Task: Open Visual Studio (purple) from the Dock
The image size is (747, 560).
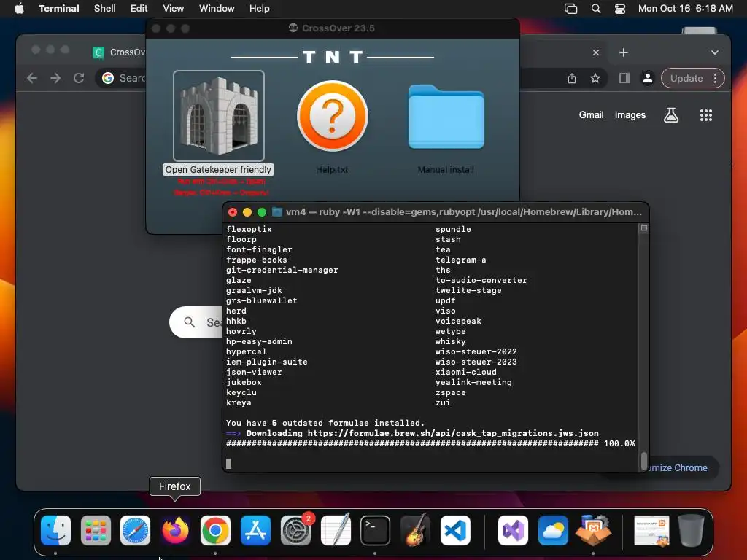Action: (x=513, y=530)
